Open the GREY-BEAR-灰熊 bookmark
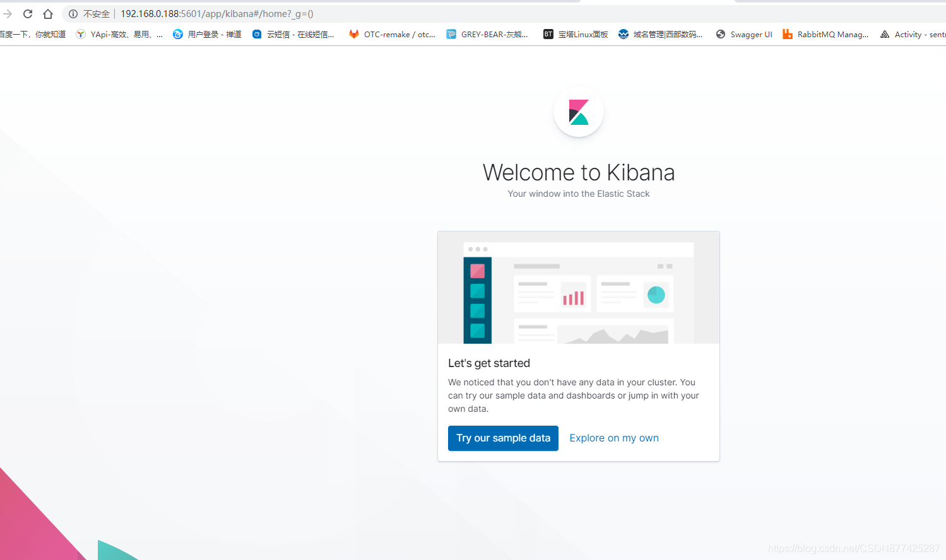 tap(488, 34)
